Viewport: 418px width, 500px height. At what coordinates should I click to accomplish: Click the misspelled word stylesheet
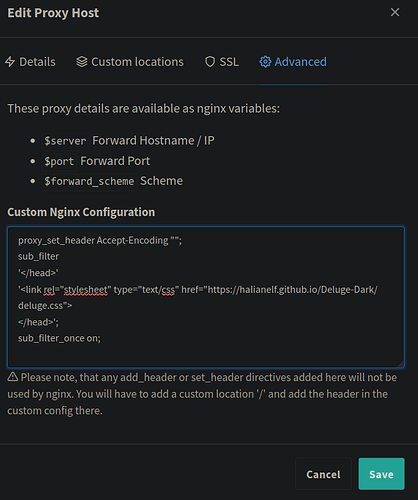click(86, 290)
